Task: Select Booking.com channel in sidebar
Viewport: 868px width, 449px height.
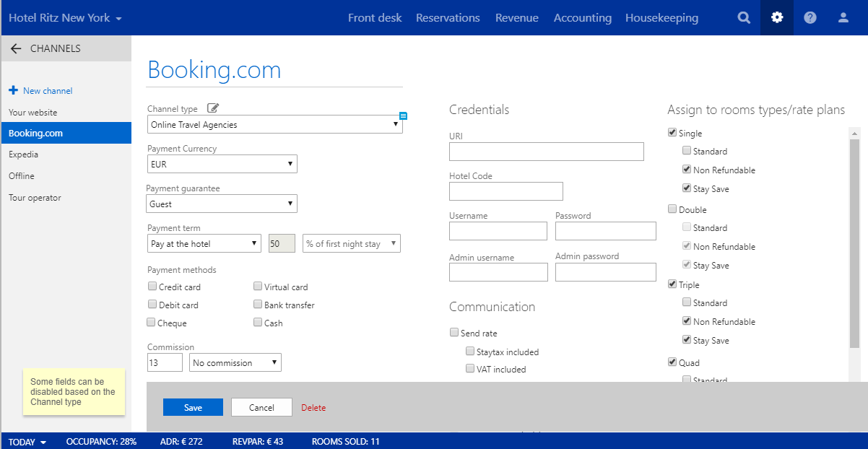Action: coord(66,133)
